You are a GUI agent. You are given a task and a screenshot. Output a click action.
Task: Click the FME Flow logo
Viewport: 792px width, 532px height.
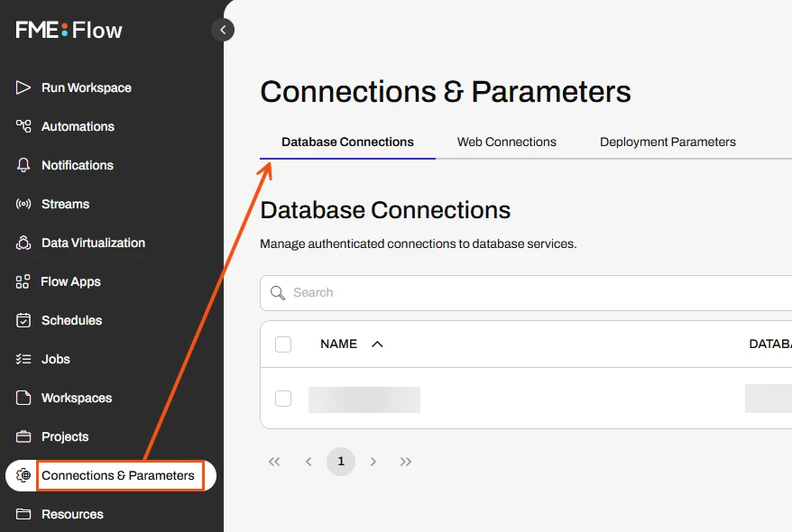[x=69, y=30]
